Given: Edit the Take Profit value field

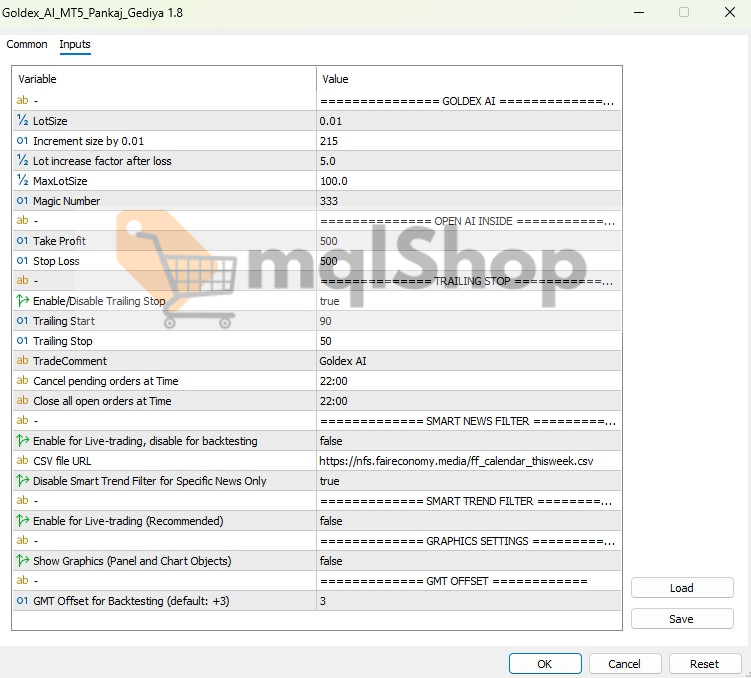Looking at the screenshot, I should tap(468, 241).
